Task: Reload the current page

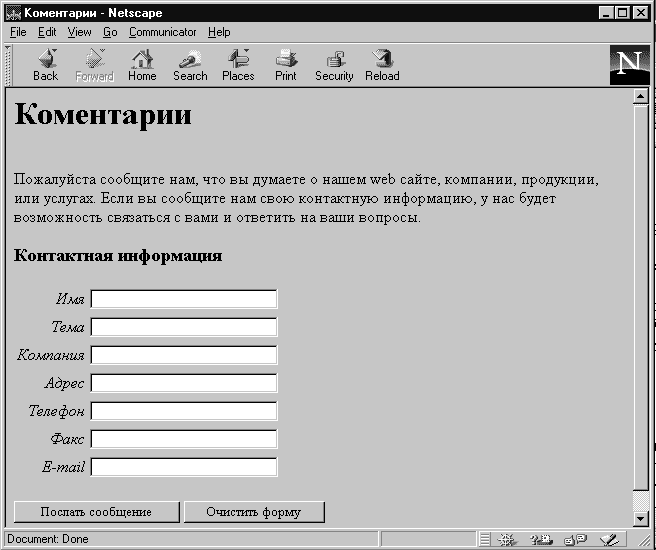Action: click(x=382, y=65)
